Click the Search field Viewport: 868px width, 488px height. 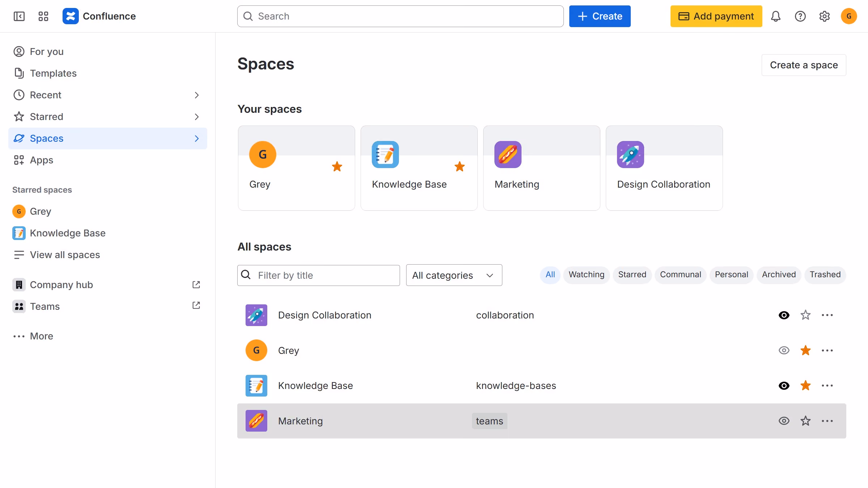400,16
